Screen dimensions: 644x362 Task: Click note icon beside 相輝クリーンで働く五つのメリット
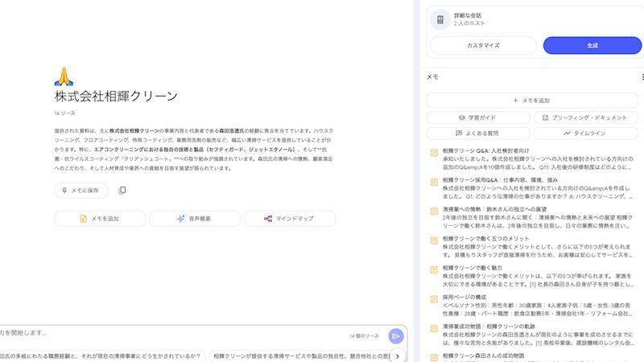434,241
